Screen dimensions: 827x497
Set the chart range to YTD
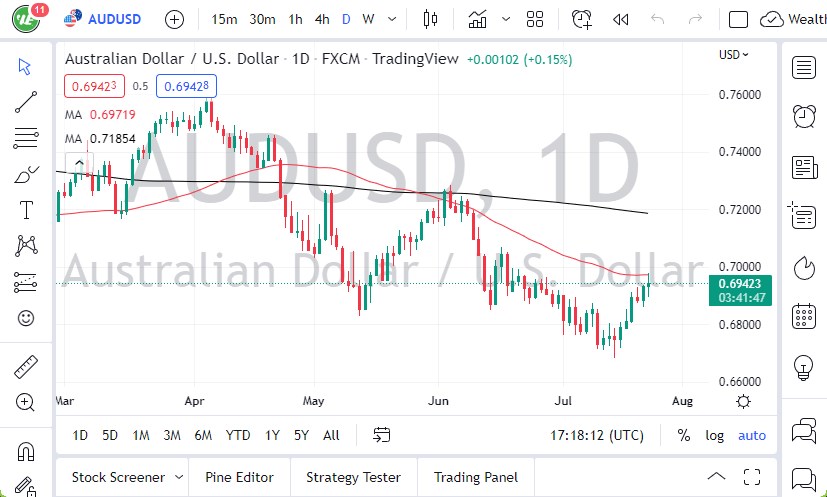238,435
